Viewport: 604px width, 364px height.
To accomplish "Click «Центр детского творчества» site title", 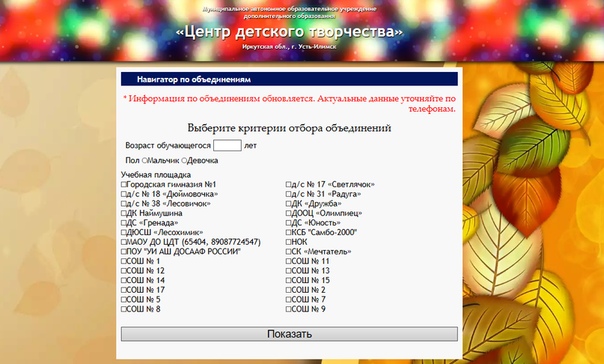I will 289,32.
